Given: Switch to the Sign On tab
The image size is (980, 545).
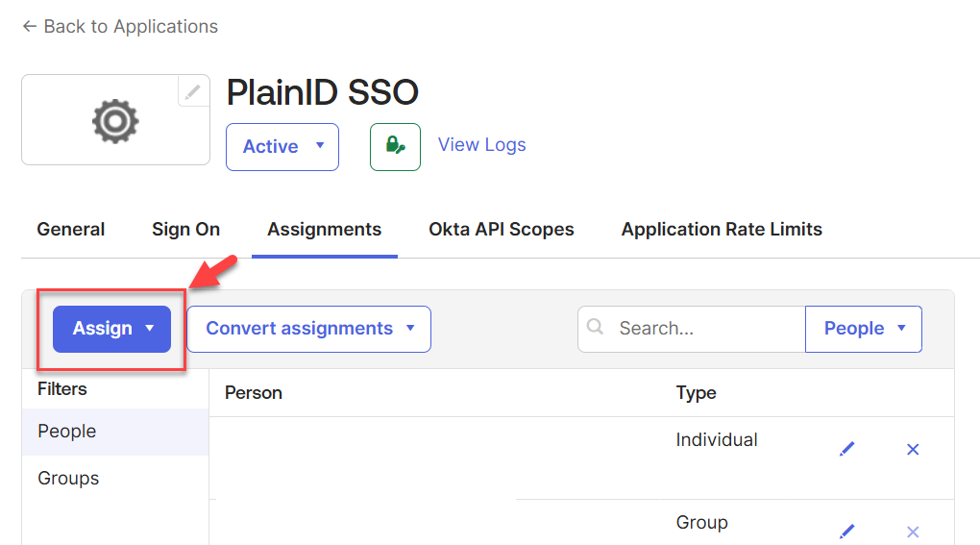Looking at the screenshot, I should pyautogui.click(x=185, y=230).
